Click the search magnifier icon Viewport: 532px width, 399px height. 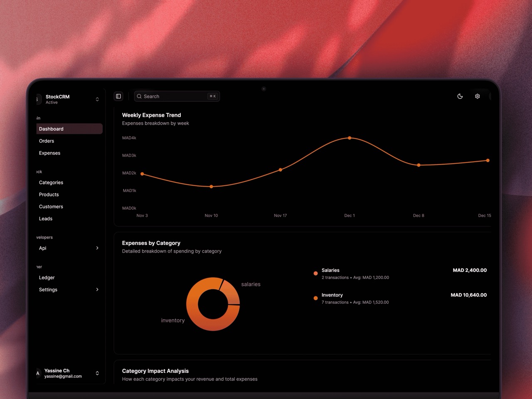click(139, 96)
